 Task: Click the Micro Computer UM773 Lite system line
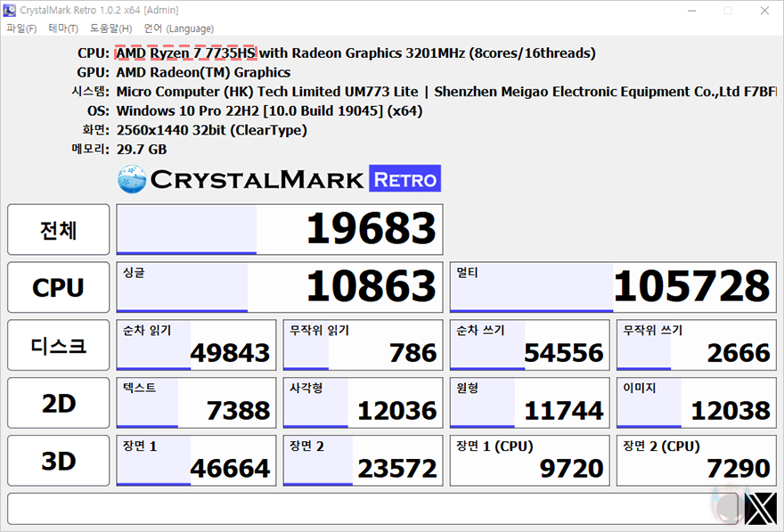point(446,92)
